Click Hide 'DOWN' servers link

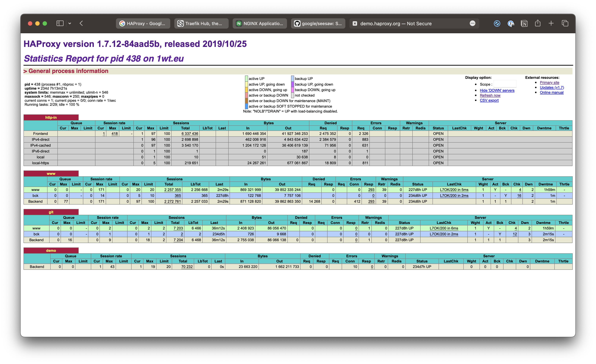point(497,90)
